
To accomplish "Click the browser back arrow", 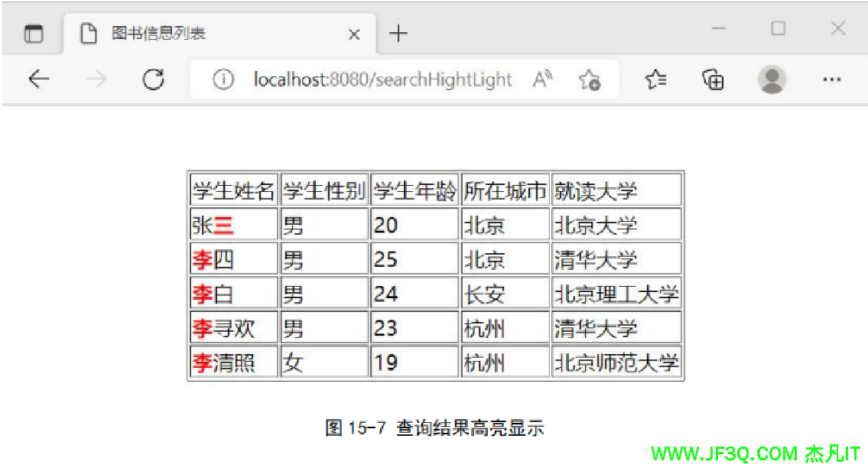I will click(x=38, y=79).
